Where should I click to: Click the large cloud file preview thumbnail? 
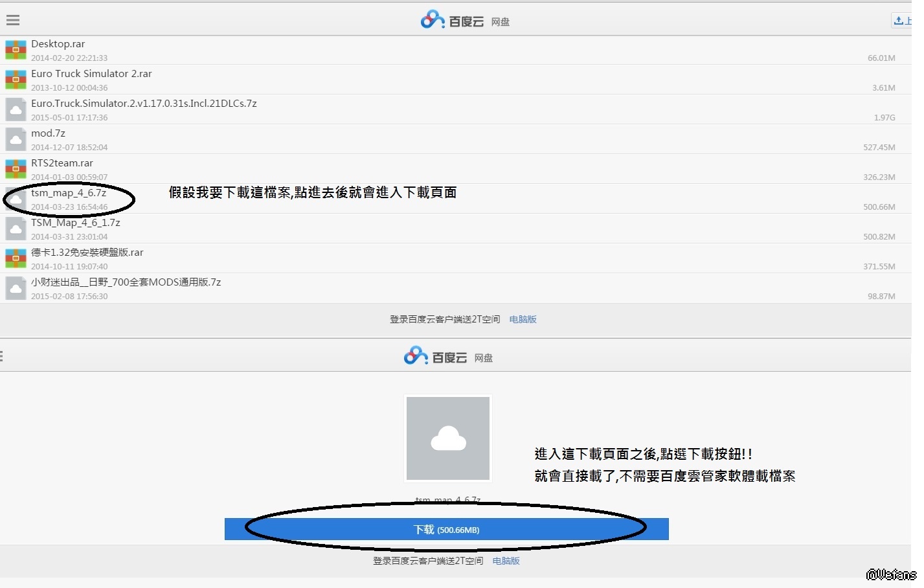pyautogui.click(x=447, y=438)
